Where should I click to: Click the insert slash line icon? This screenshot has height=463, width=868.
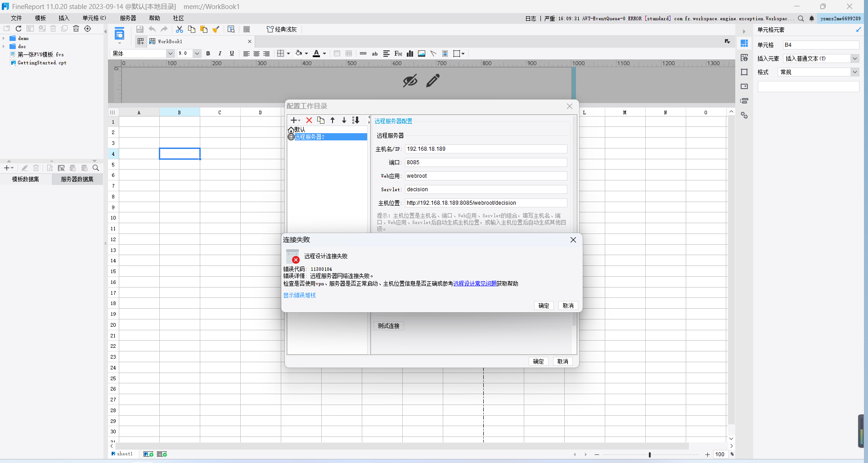point(433,54)
